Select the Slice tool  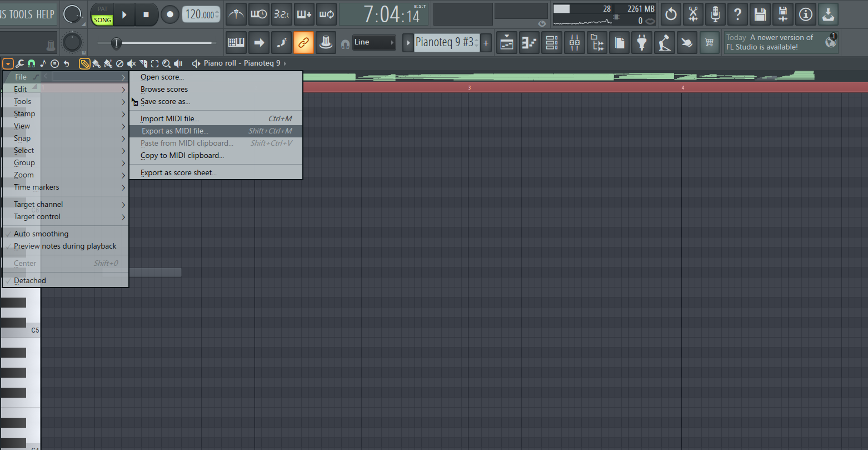(143, 63)
